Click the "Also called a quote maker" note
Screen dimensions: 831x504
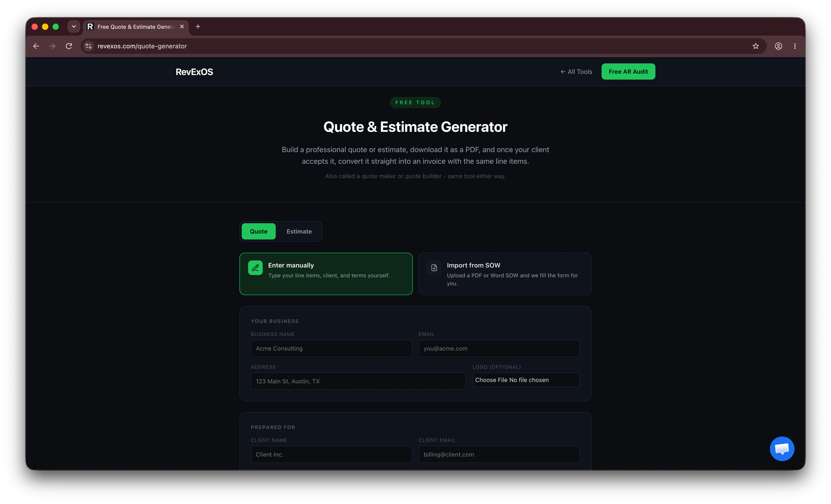click(415, 176)
